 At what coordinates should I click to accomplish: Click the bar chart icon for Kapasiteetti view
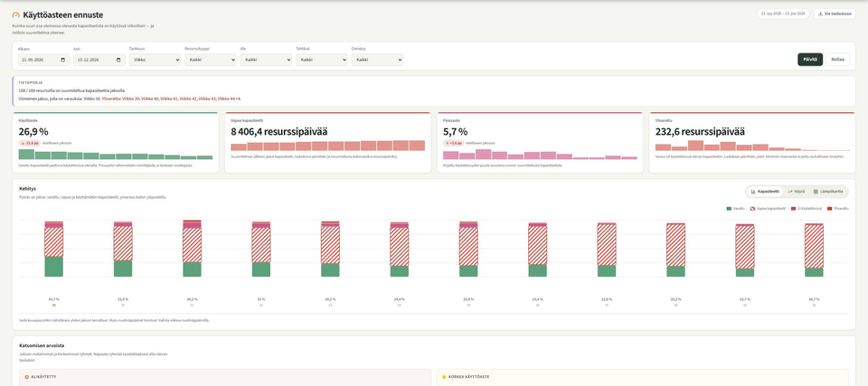(753, 192)
